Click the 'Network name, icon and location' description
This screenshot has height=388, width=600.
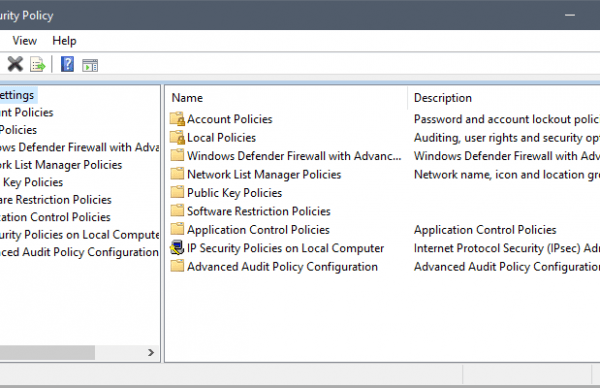click(x=507, y=174)
